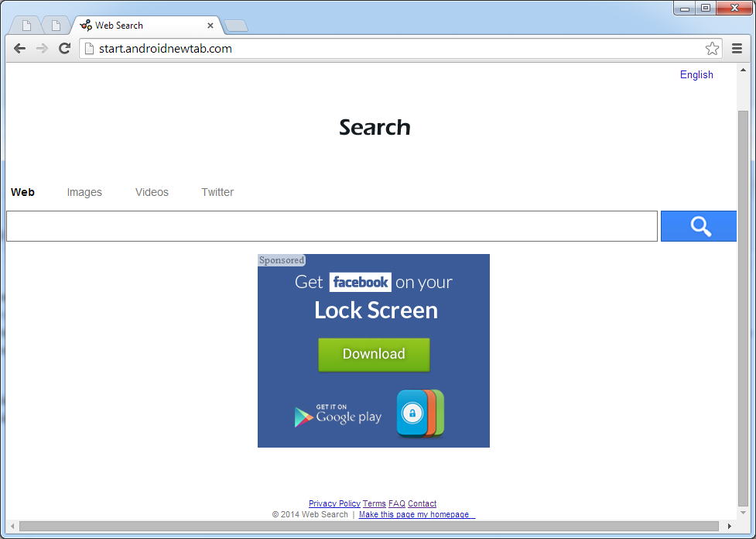Click the blue magnifier search button
Screen dimensions: 756x539
(x=699, y=226)
